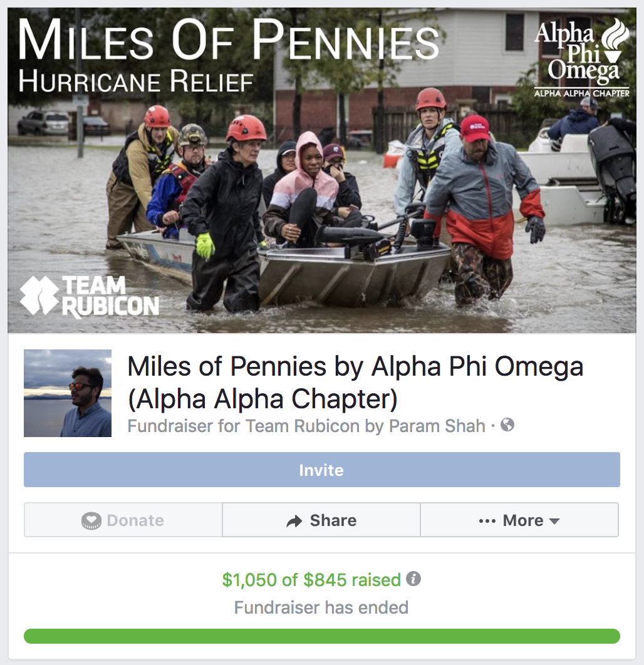Visit Param Shah's profile link
The image size is (644, 665).
click(437, 426)
